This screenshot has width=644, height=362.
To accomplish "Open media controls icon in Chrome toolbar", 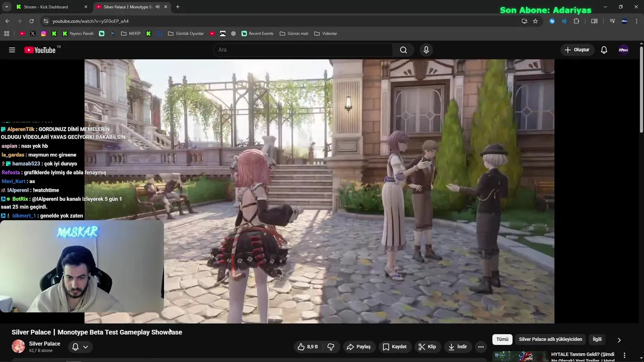I will coord(612,21).
